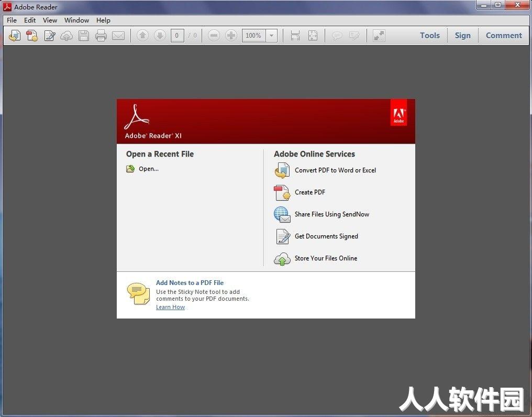
Task: Click the Sign document pencil toolbar icon
Action: point(50,36)
